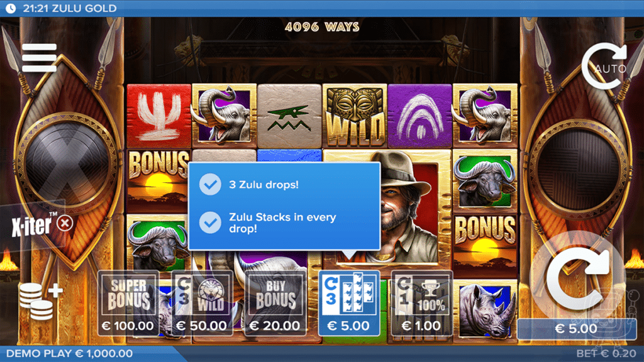Viewport: 644px width, 362px height.
Task: Click the explorer character symbol
Action: pos(407,206)
